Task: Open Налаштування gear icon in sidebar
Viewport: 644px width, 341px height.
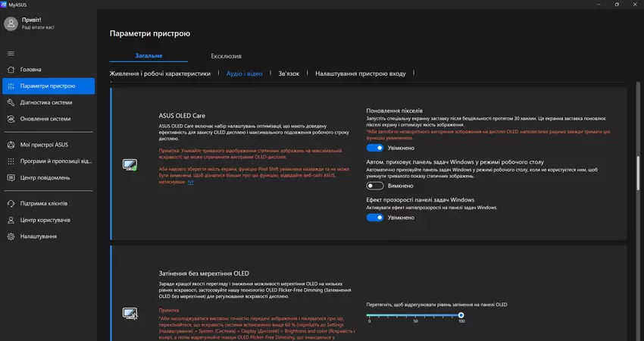Action: point(11,236)
